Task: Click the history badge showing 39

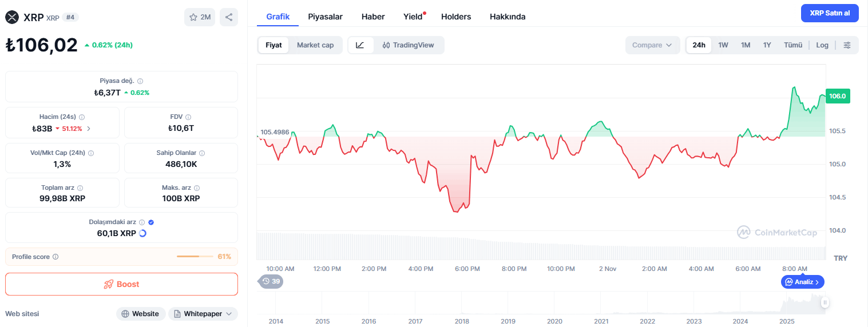Action: (x=271, y=281)
